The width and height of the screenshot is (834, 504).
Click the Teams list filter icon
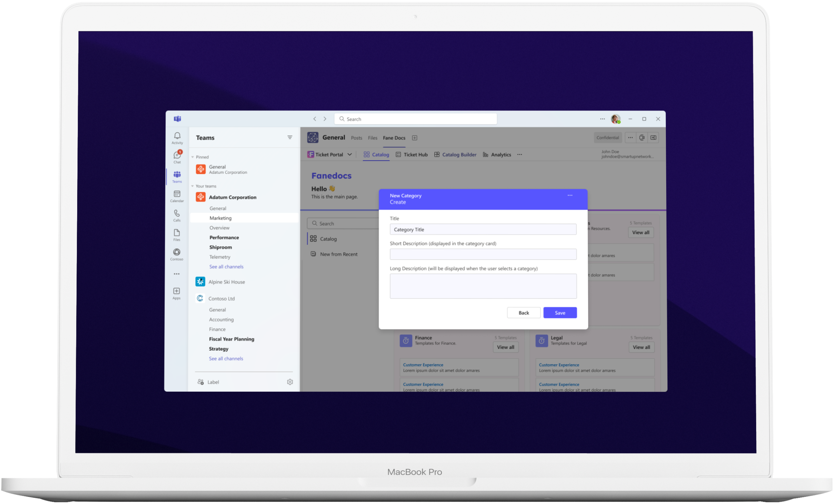[290, 137]
